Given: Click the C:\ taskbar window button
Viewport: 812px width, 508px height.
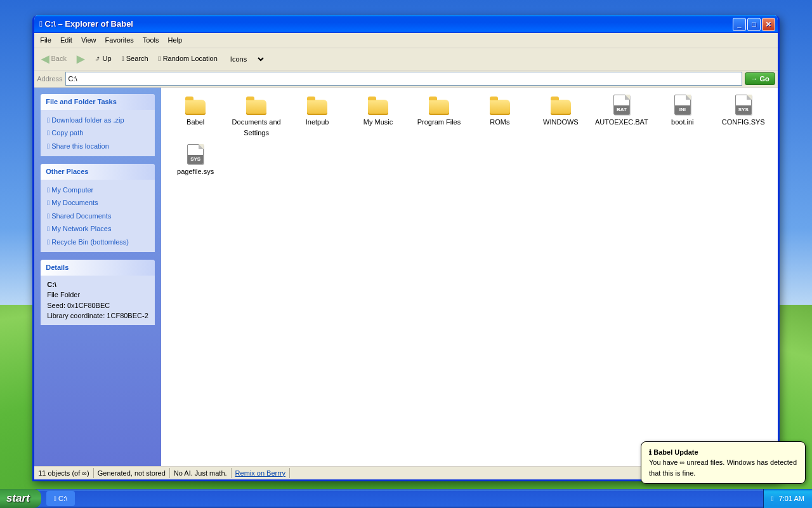Looking at the screenshot, I should click(x=60, y=498).
